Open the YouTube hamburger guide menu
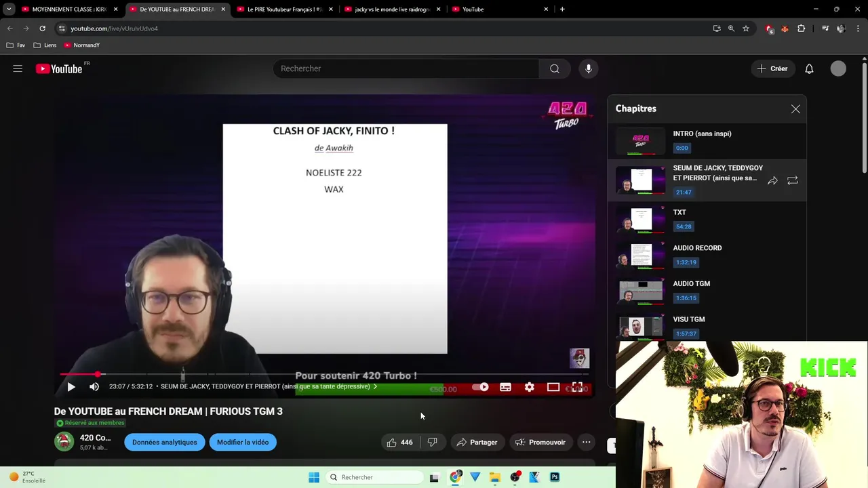The image size is (868, 488). coord(18,68)
